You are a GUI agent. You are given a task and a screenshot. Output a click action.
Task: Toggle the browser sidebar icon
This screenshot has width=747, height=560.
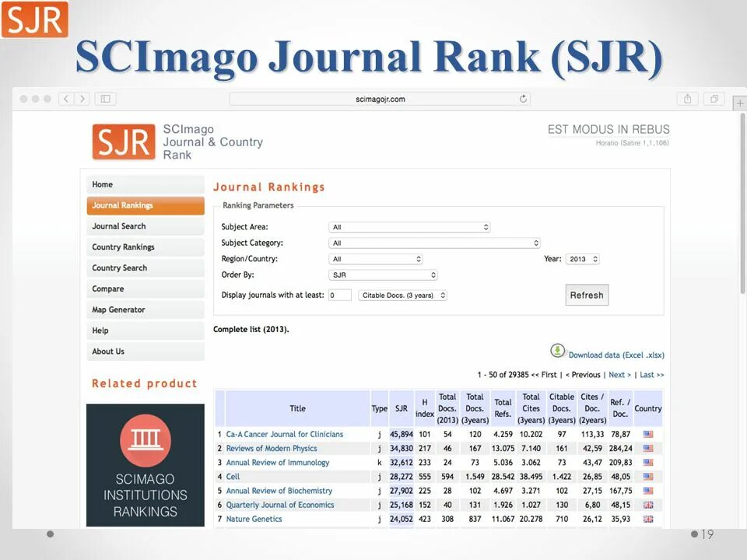click(x=105, y=99)
